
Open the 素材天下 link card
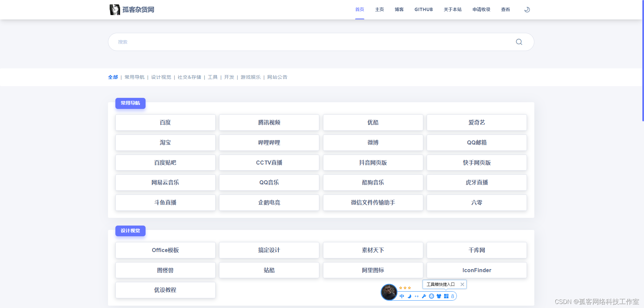pyautogui.click(x=373, y=250)
